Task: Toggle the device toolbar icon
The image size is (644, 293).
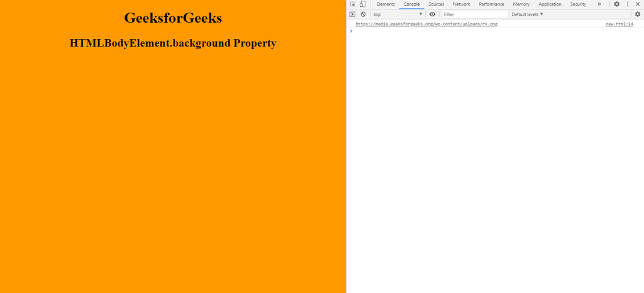Action: coord(362,4)
